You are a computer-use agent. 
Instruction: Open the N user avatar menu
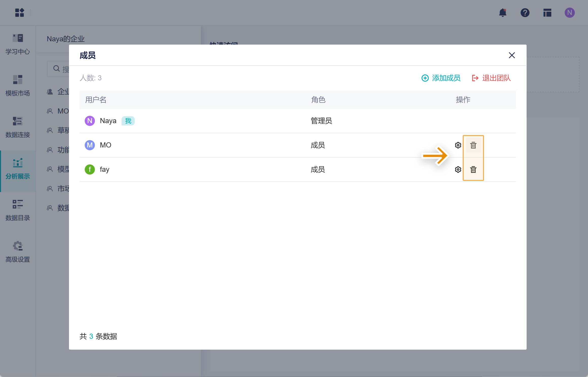tap(569, 13)
